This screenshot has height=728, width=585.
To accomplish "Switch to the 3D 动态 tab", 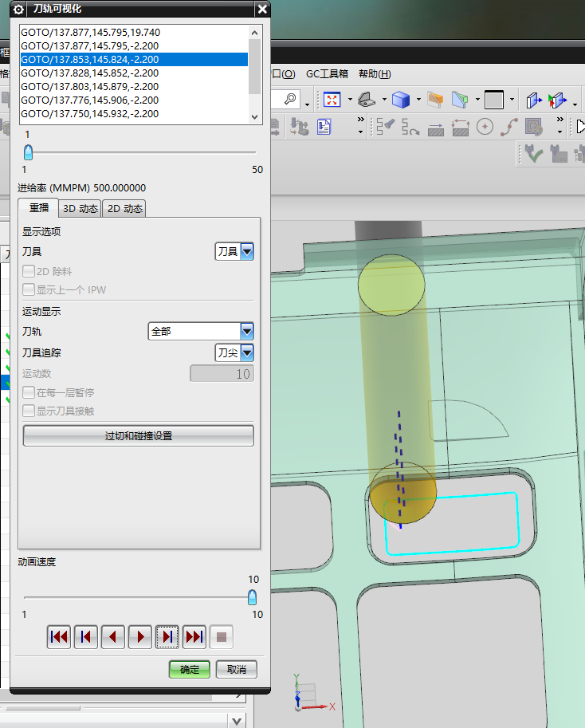I will click(80, 209).
